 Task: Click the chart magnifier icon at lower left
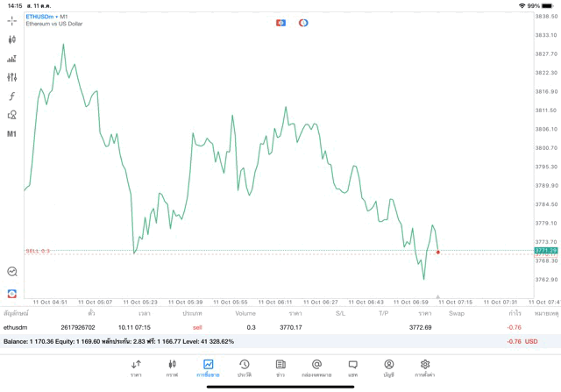12,272
